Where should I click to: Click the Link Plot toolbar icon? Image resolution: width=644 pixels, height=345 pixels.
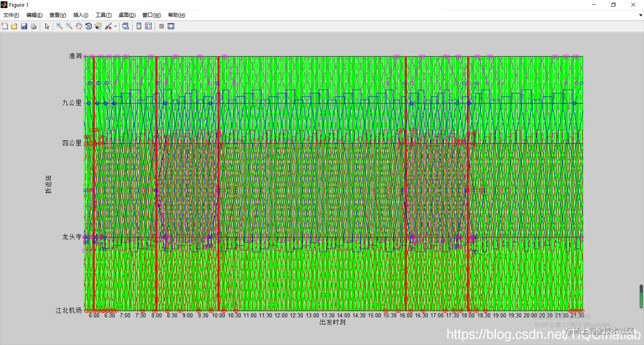pos(126,26)
